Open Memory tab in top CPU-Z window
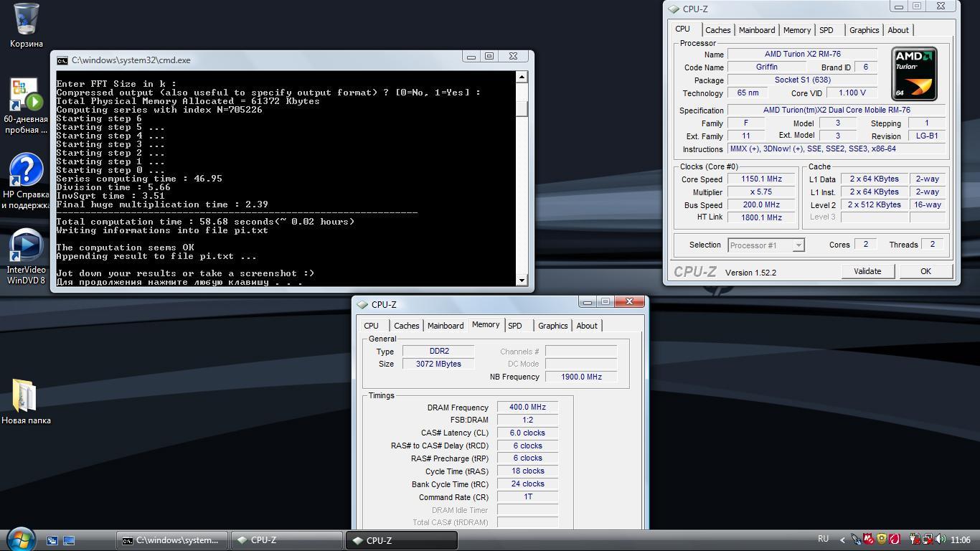 click(797, 30)
